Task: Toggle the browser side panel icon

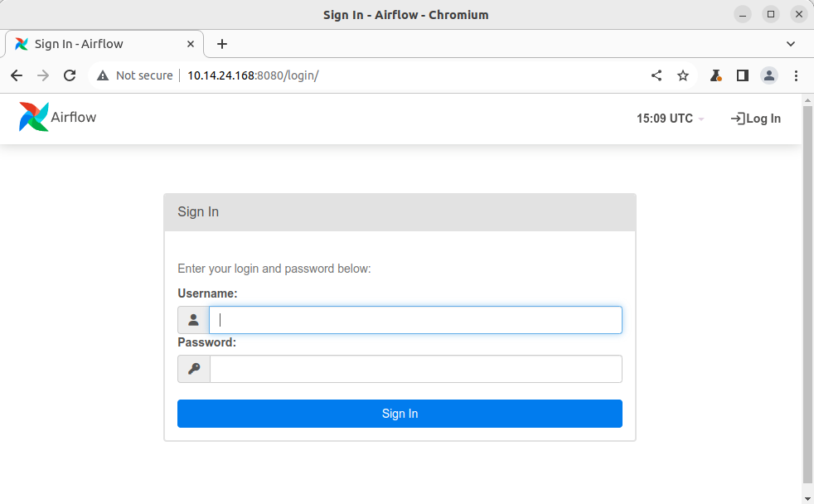Action: coord(743,75)
